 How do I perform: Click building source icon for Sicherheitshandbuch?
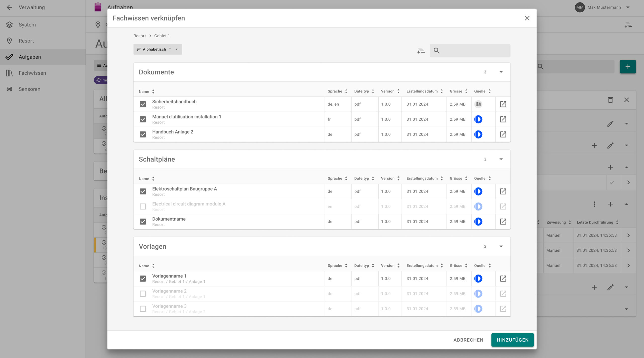(x=478, y=104)
